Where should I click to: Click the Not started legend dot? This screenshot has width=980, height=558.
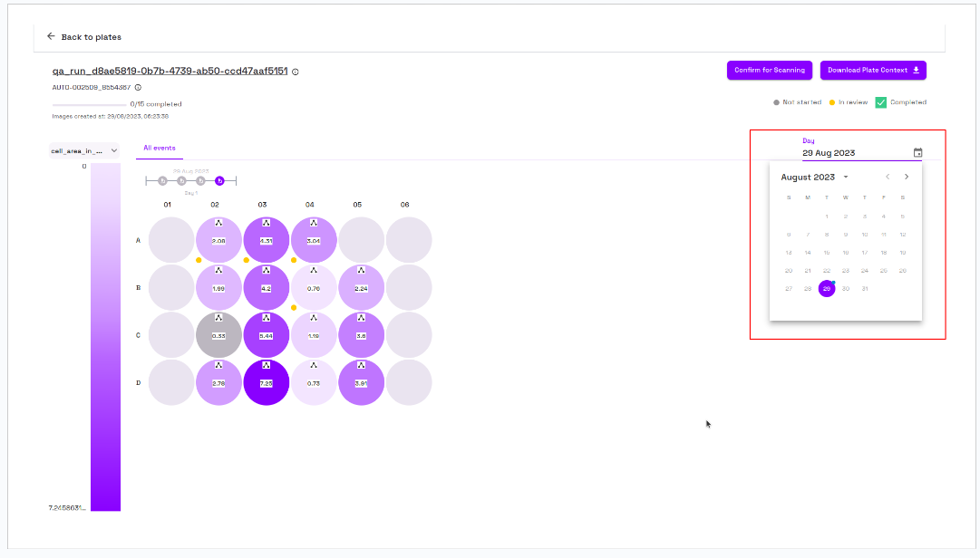(x=776, y=102)
